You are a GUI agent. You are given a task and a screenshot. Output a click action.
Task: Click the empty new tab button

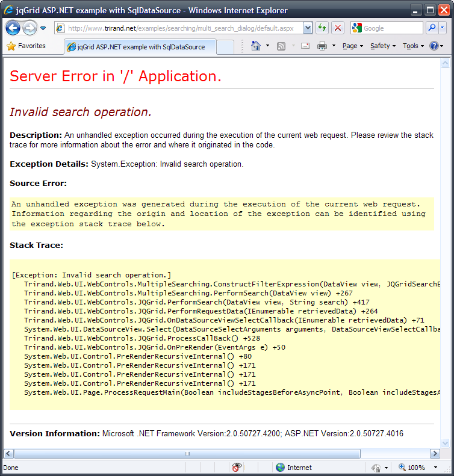click(225, 46)
